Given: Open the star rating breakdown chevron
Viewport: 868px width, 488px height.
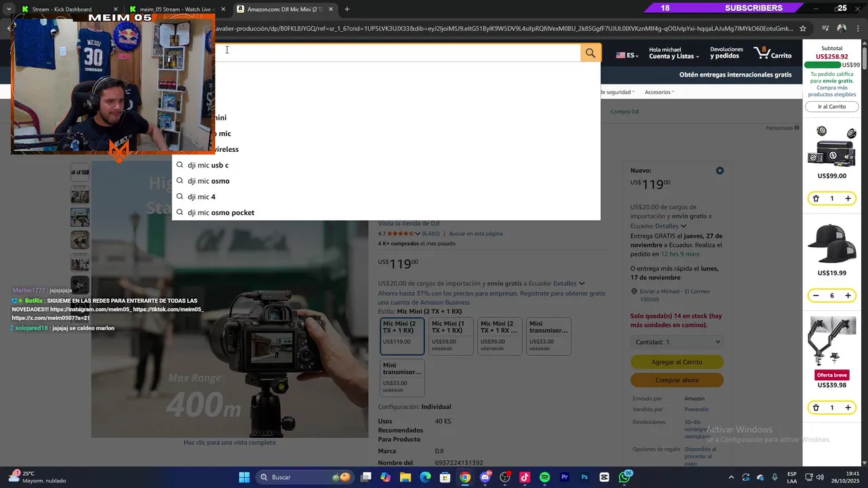Looking at the screenshot, I should pyautogui.click(x=418, y=234).
